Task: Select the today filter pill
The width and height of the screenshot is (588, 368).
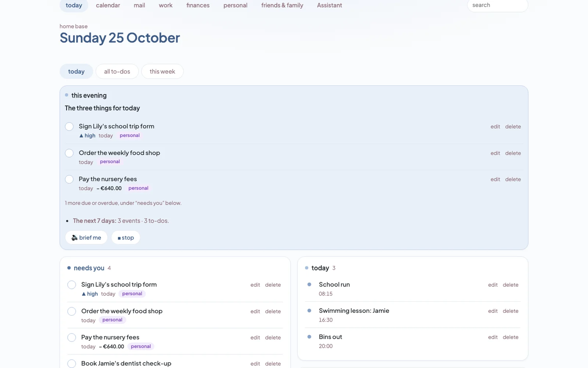Action: (76, 71)
